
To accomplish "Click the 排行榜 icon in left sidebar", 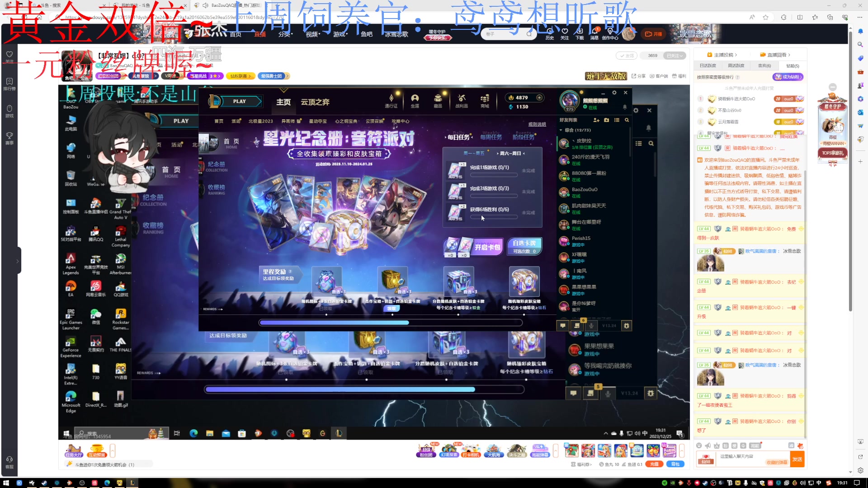I will pyautogui.click(x=9, y=84).
